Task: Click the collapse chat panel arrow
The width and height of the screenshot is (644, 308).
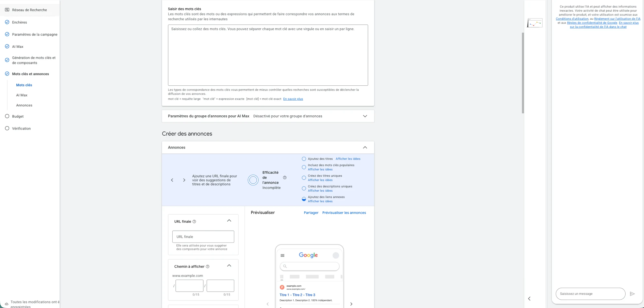Action: 529,299
